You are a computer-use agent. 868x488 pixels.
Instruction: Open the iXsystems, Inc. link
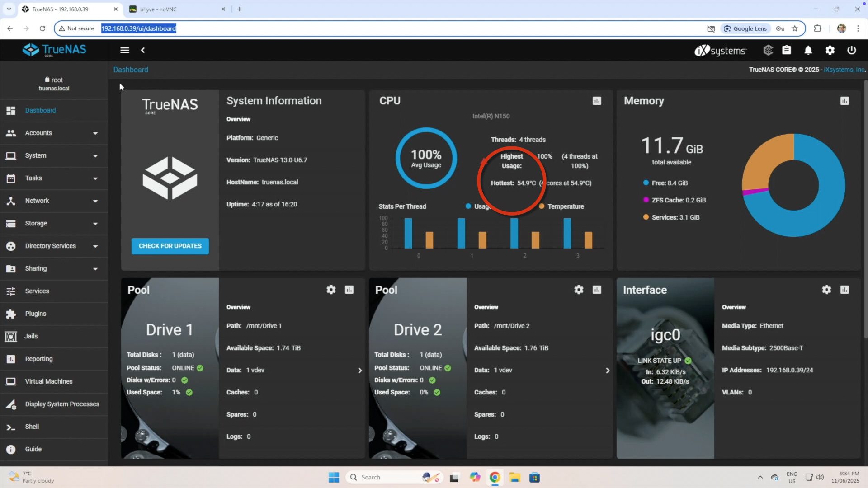pos(844,70)
